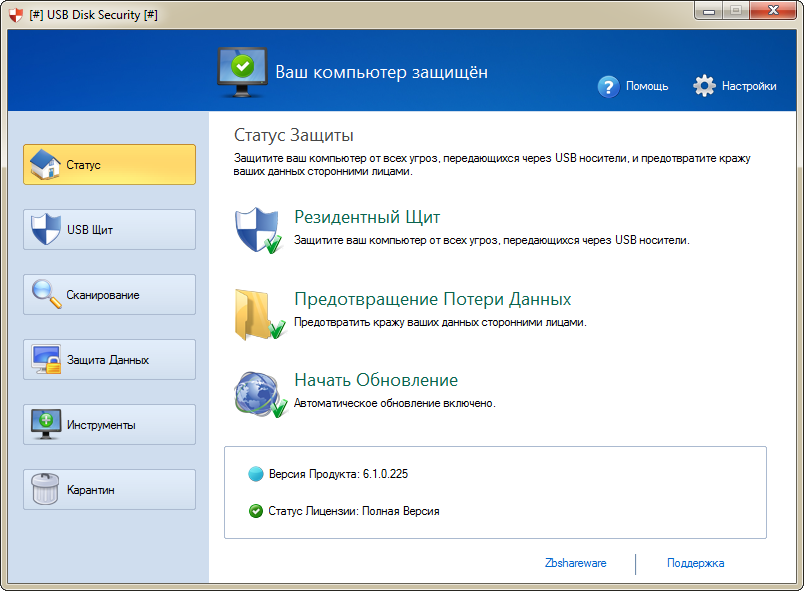The height and width of the screenshot is (591, 804).
Task: Open Карантин section
Action: tap(109, 490)
